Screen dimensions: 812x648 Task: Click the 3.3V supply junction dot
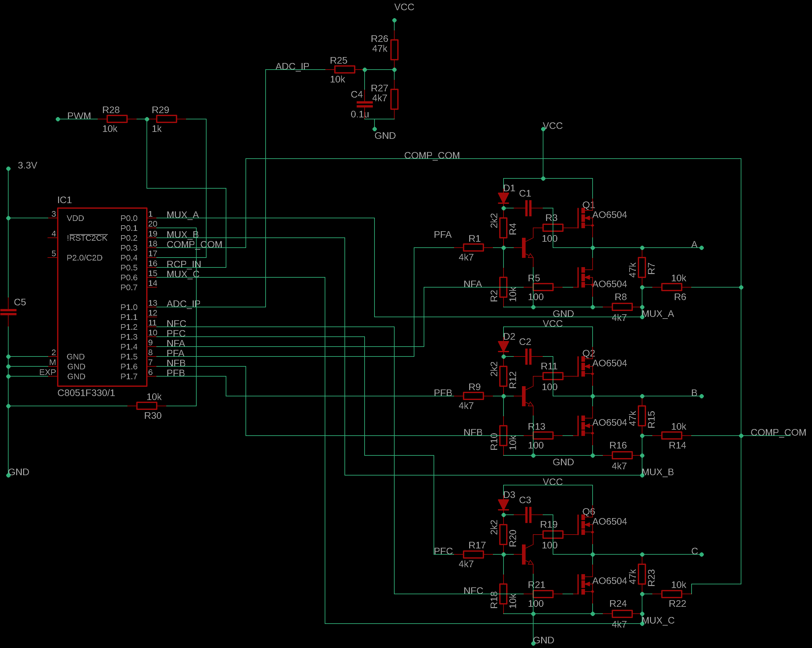click(x=8, y=169)
